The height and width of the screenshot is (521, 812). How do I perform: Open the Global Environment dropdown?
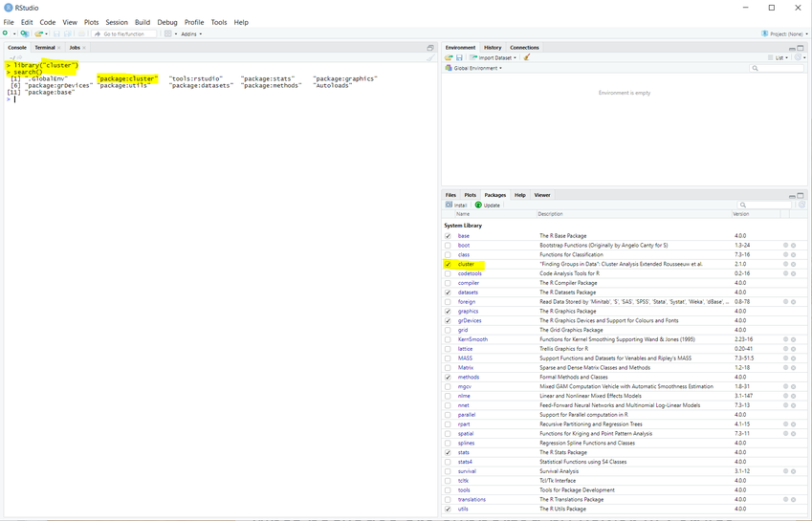tap(473, 68)
